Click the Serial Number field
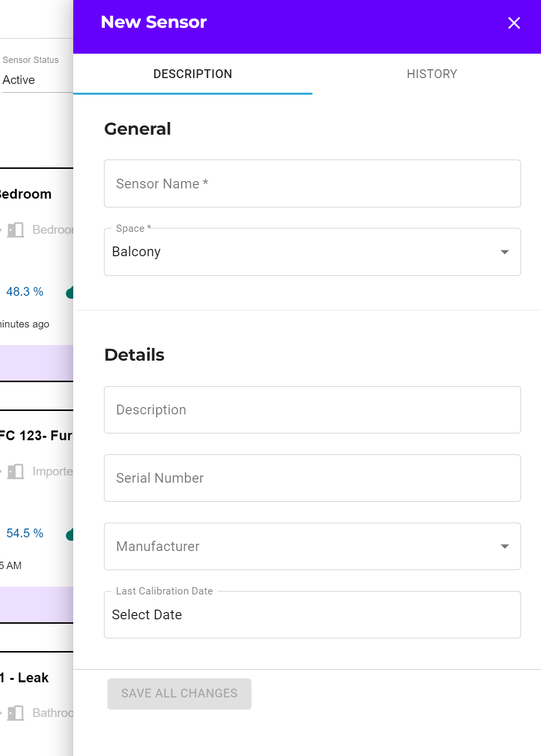Screen dimensions: 541x756 coord(312,478)
